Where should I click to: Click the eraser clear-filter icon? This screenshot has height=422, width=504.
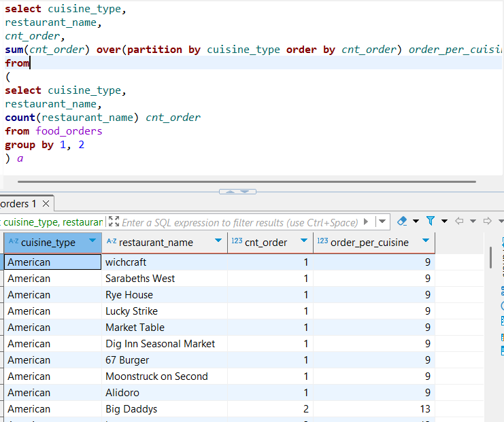point(401,222)
